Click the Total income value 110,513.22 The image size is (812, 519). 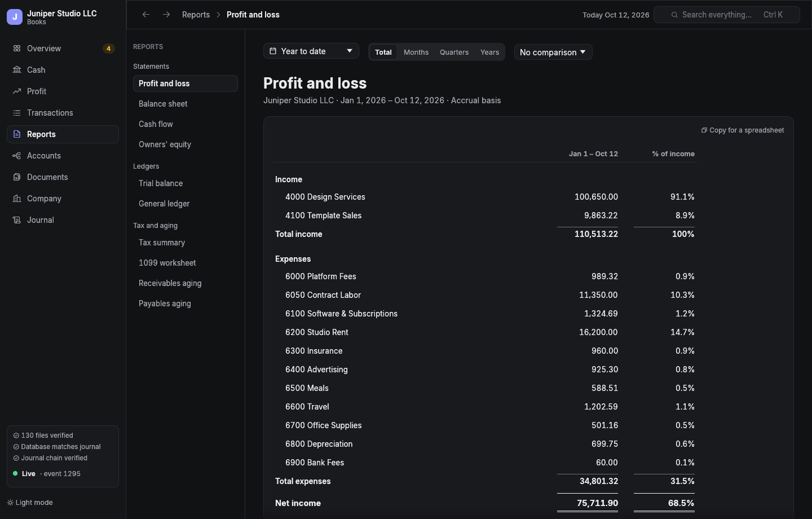pos(596,234)
